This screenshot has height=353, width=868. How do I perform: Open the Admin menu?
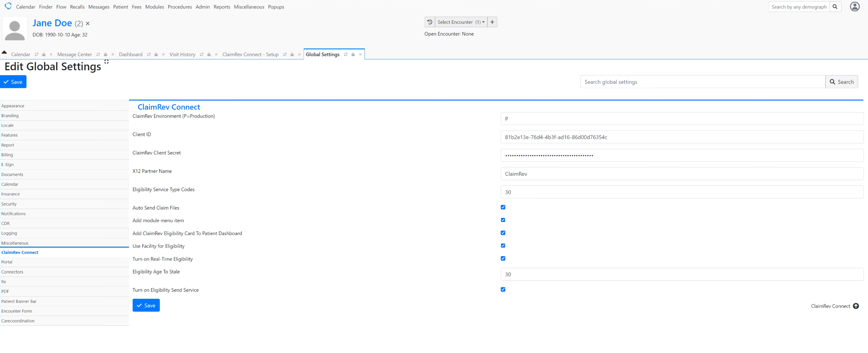pos(202,6)
